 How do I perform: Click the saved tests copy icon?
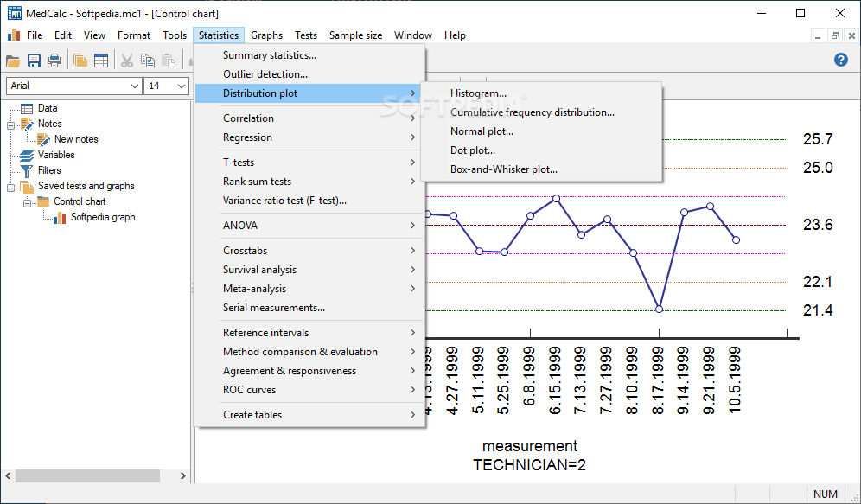pyautogui.click(x=80, y=61)
